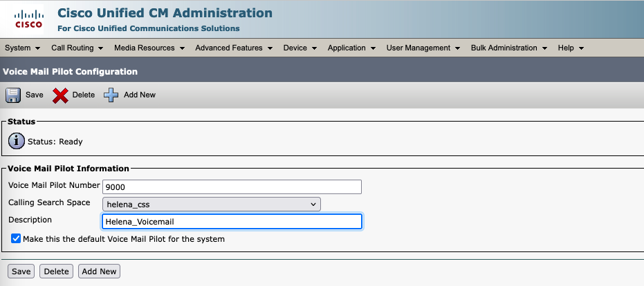Viewport: 644px width, 286px height.
Task: Open the Call Routing menu
Action: click(x=77, y=48)
